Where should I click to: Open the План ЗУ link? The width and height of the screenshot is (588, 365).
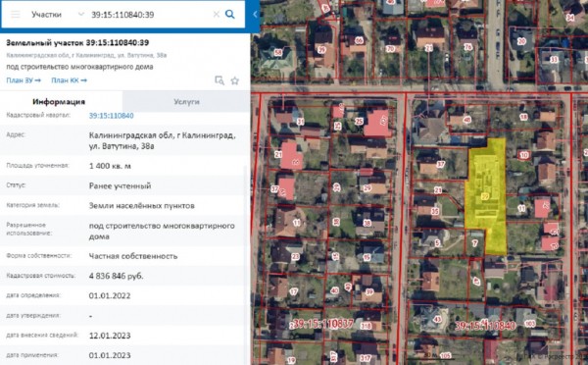(24, 80)
